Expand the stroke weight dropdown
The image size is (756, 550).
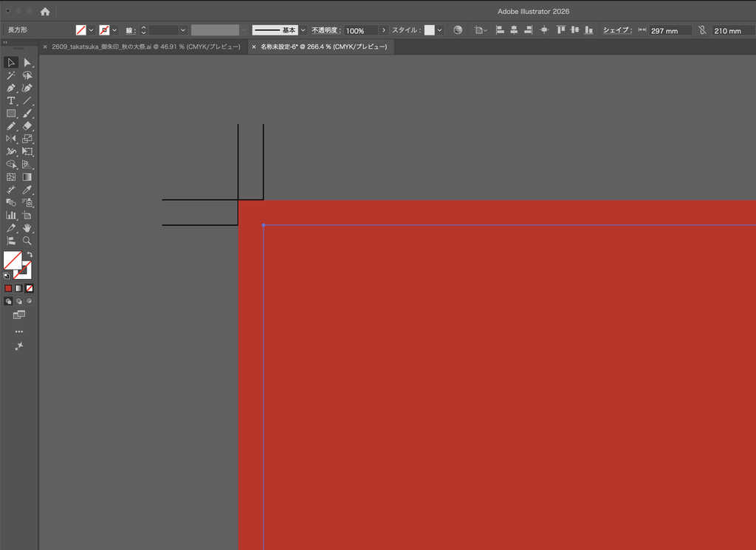[x=183, y=30]
